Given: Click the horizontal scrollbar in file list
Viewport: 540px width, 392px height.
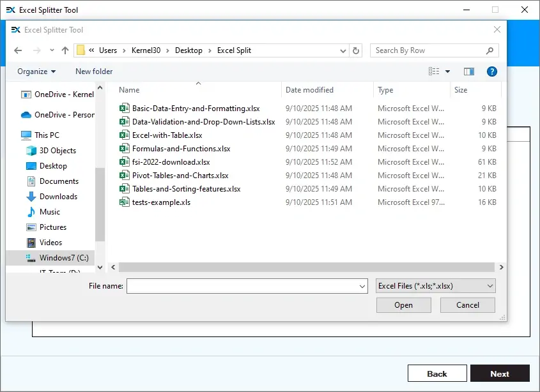Looking at the screenshot, I should [307, 268].
